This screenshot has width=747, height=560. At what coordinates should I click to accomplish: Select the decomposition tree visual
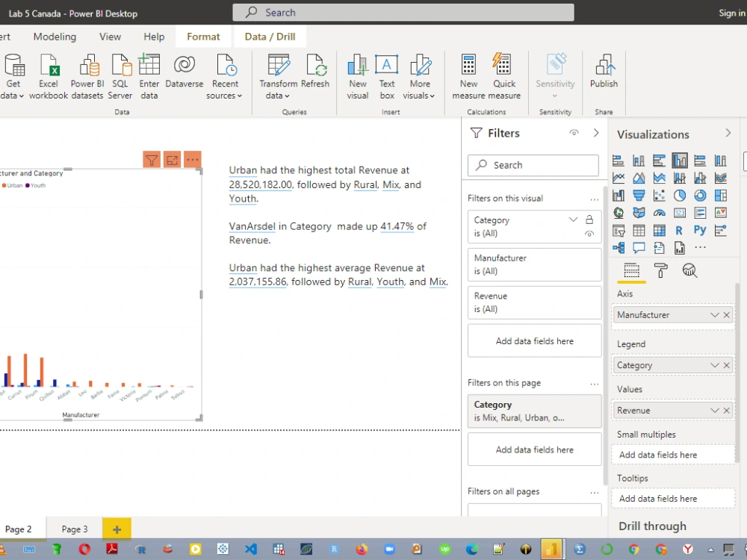(x=619, y=248)
